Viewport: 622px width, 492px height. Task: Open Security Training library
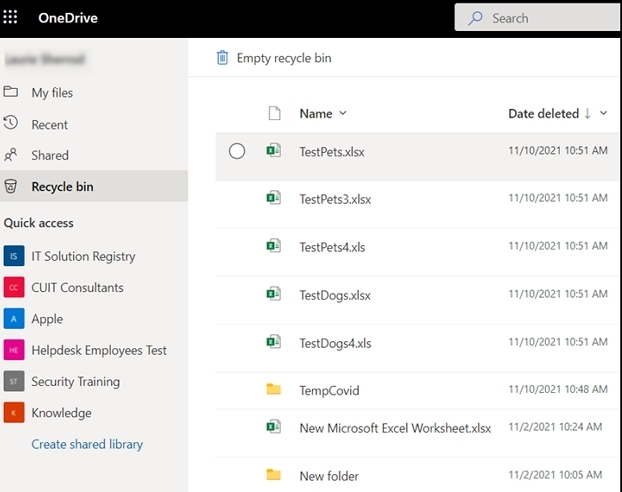pyautogui.click(x=75, y=382)
